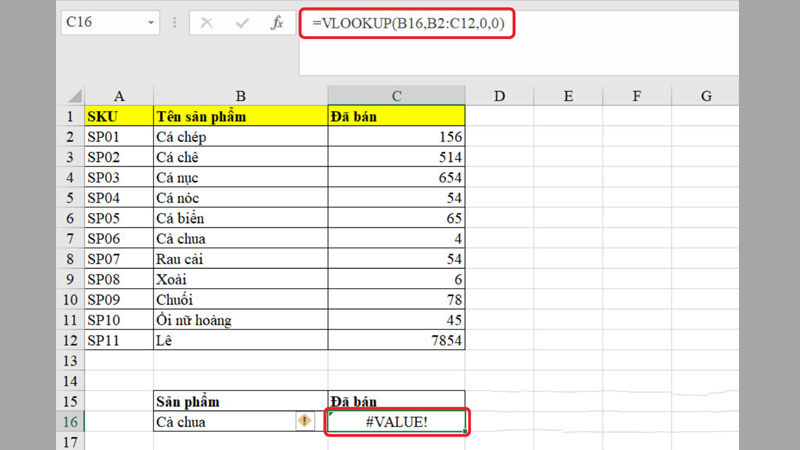This screenshot has height=450, width=800.
Task: Click the Cá nóc cell
Action: [240, 197]
